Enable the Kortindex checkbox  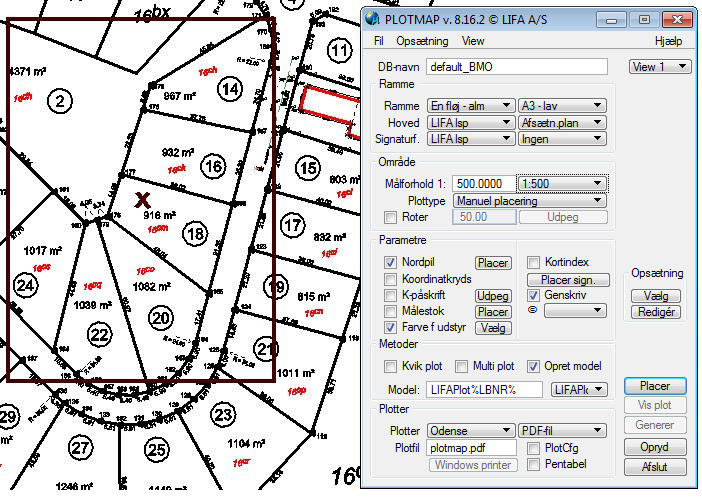tap(533, 262)
